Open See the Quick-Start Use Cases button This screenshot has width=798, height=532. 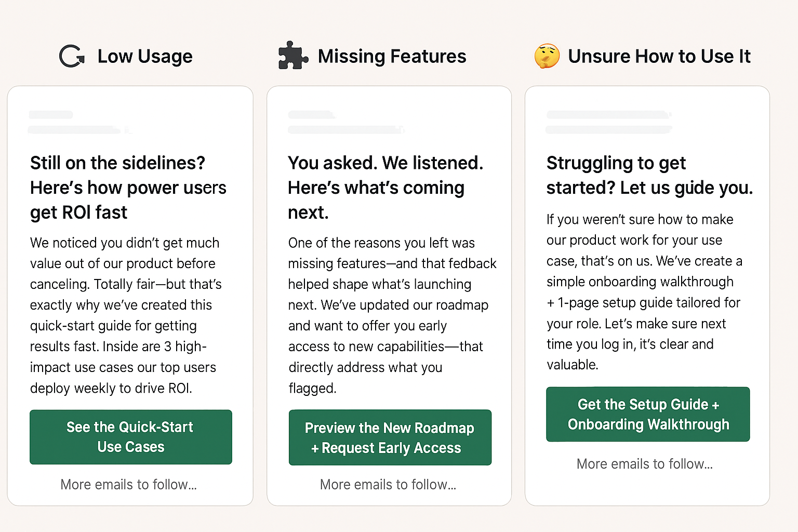pyautogui.click(x=131, y=437)
